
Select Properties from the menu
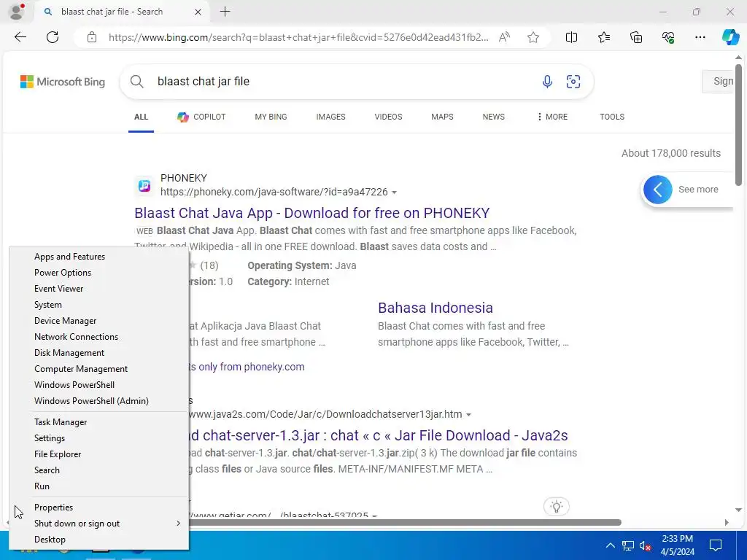point(98,507)
